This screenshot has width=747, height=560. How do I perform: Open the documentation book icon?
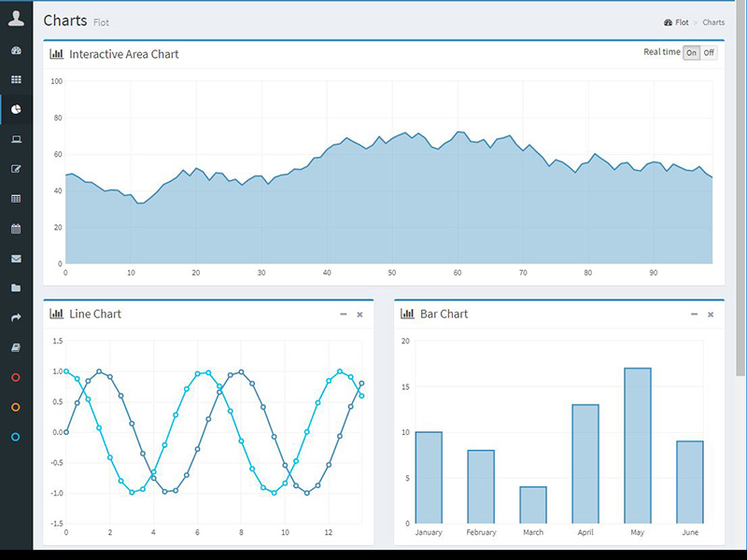click(16, 347)
